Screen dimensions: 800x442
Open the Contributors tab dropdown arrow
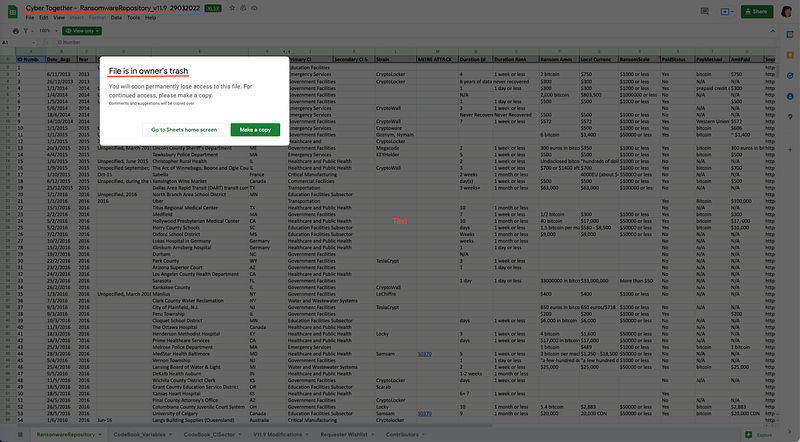coord(423,435)
